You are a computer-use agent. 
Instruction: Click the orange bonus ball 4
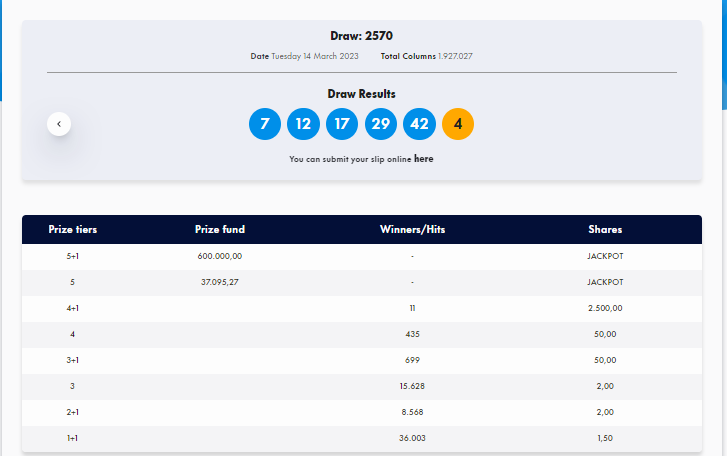point(458,124)
